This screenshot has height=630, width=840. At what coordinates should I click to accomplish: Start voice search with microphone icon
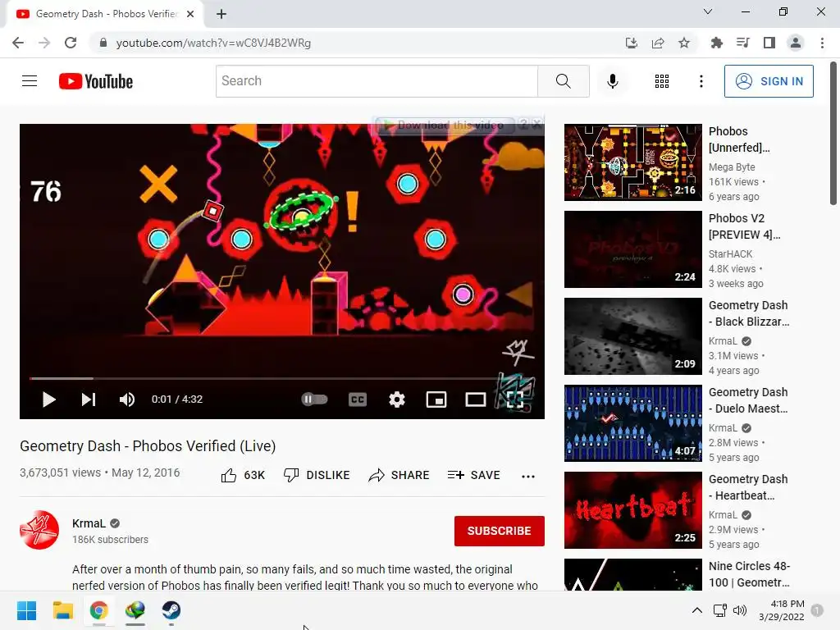tap(612, 81)
